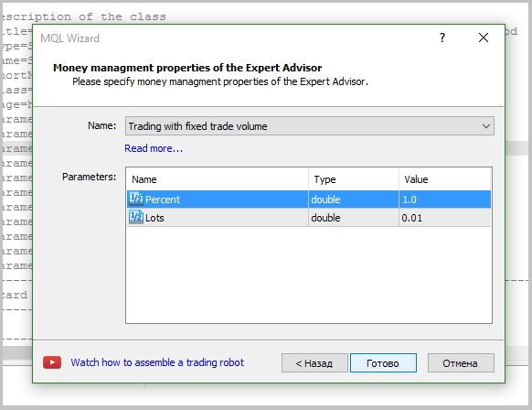Select the Percent parameter name
The image size is (532, 410).
coord(163,200)
